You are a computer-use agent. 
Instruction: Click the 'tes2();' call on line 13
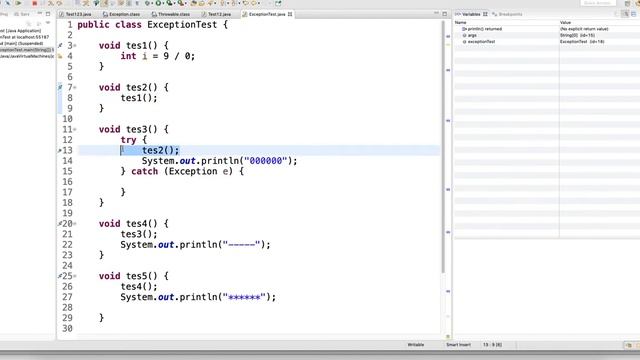(160, 150)
